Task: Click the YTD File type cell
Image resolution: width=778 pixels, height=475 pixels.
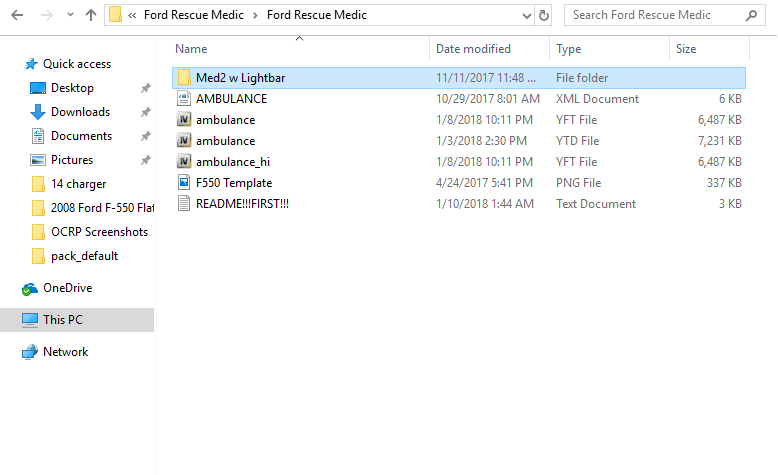Action: pos(577,141)
